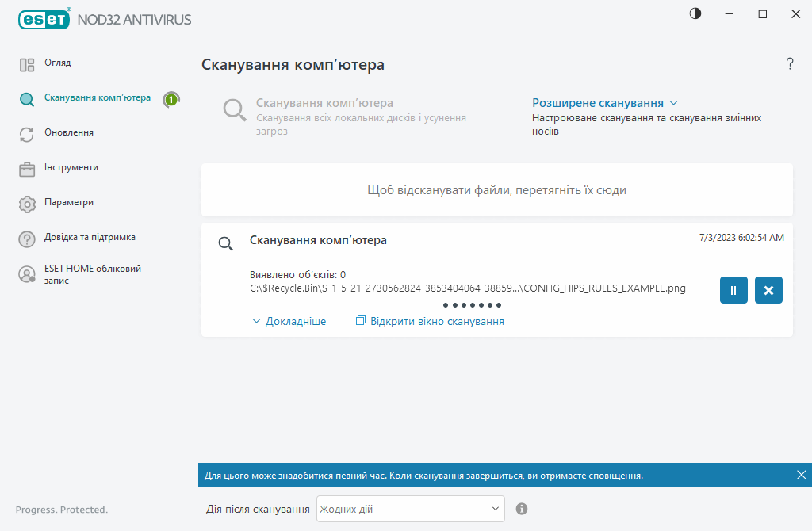Cancel the scan with the X button
This screenshot has height=531, width=812.
768,290
